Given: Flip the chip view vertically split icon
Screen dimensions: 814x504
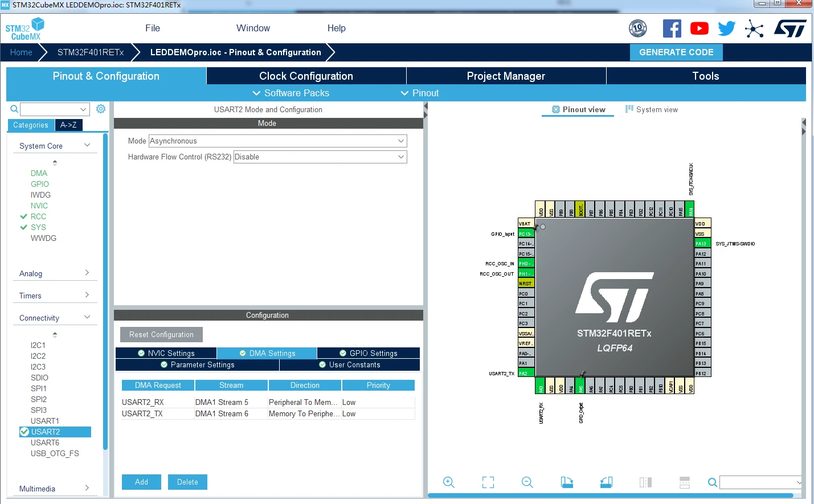Looking at the screenshot, I should [x=645, y=482].
